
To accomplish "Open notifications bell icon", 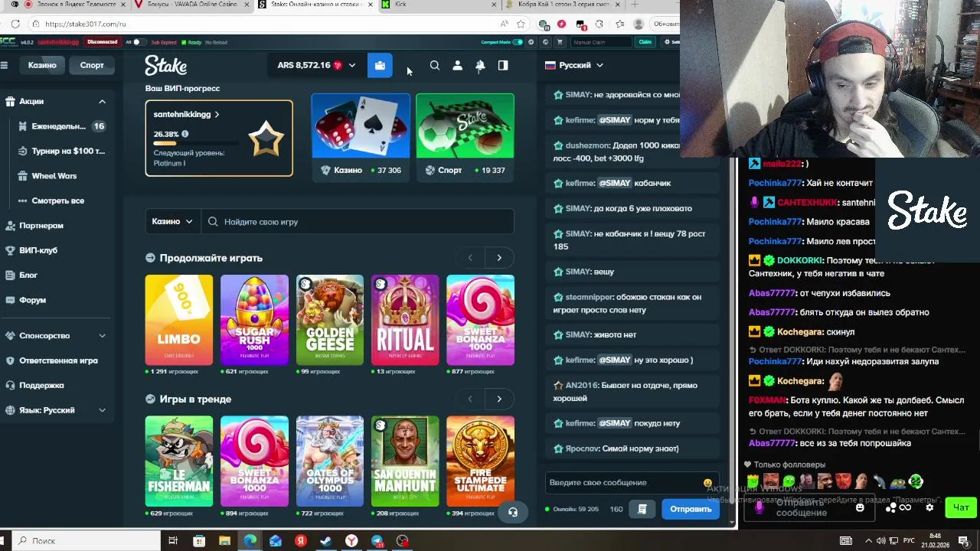I will tap(480, 66).
